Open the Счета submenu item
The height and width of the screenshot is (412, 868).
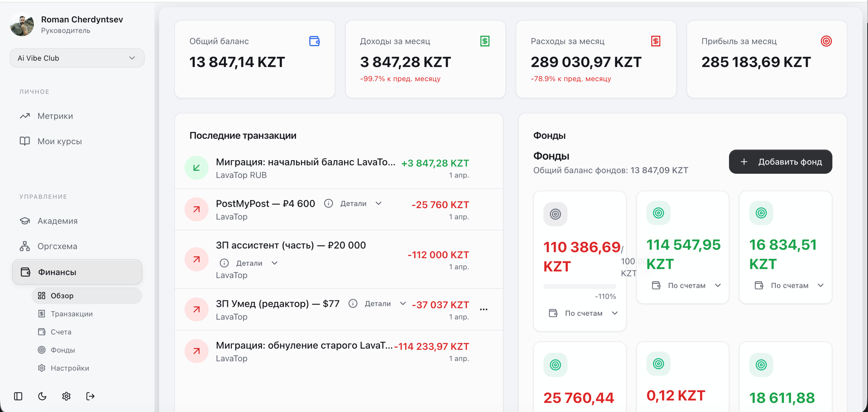[61, 332]
